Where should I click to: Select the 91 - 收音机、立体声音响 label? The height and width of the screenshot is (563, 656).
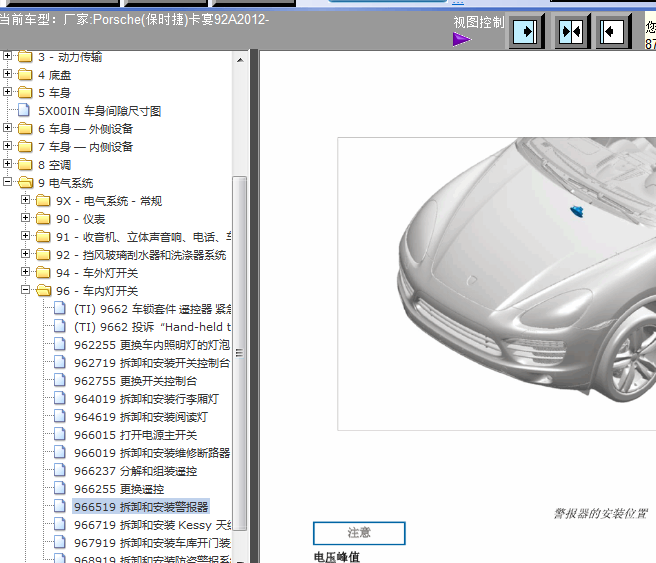click(144, 237)
